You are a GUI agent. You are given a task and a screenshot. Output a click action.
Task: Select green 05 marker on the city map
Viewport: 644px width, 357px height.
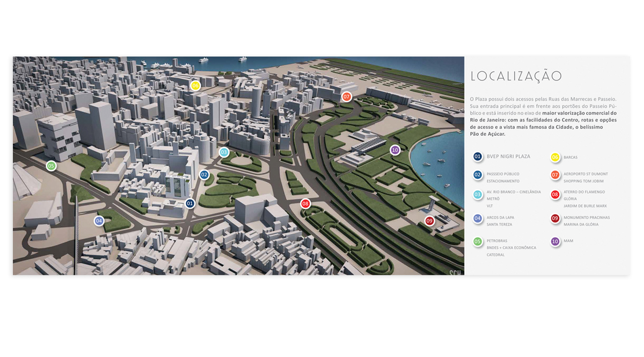click(x=51, y=166)
